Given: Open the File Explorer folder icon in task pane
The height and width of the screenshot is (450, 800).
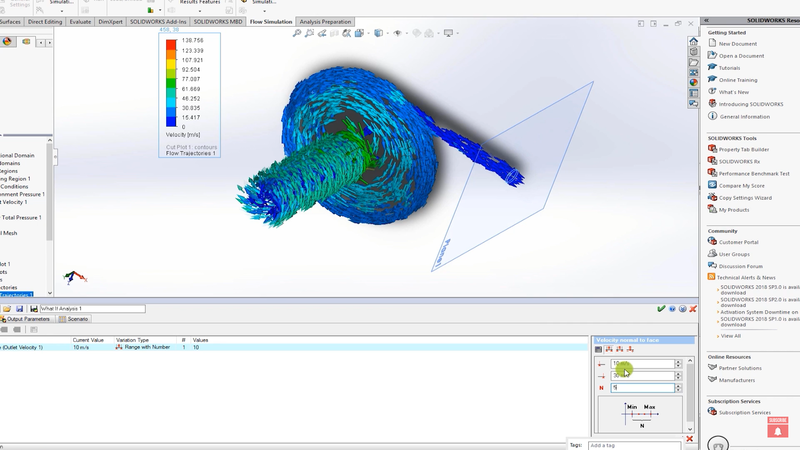Looking at the screenshot, I should click(x=694, y=62).
